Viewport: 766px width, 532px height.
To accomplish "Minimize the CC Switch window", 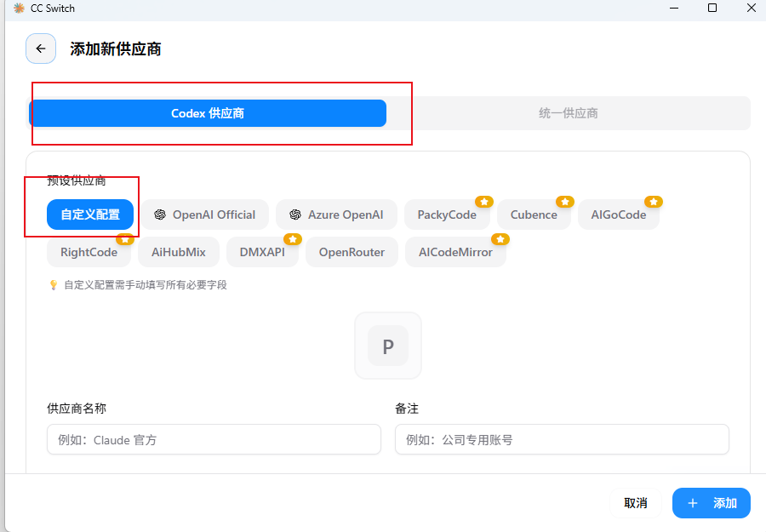I will coord(674,9).
